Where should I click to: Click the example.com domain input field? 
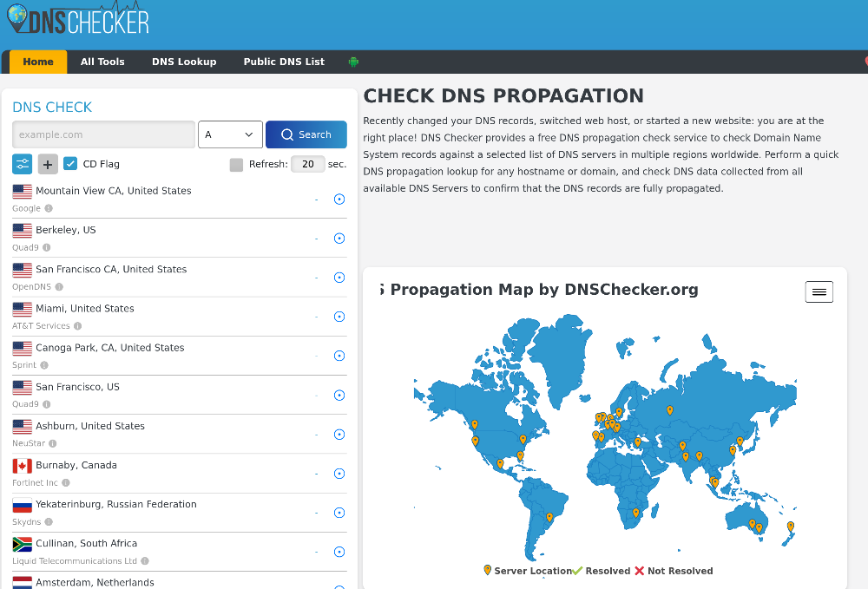coord(103,134)
